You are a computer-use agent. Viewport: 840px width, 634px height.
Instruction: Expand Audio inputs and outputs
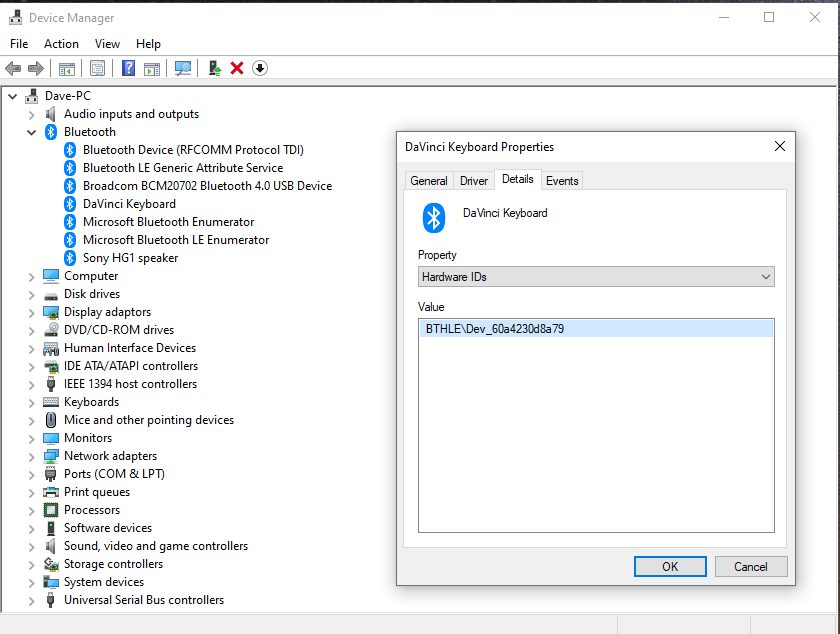pyautogui.click(x=31, y=115)
